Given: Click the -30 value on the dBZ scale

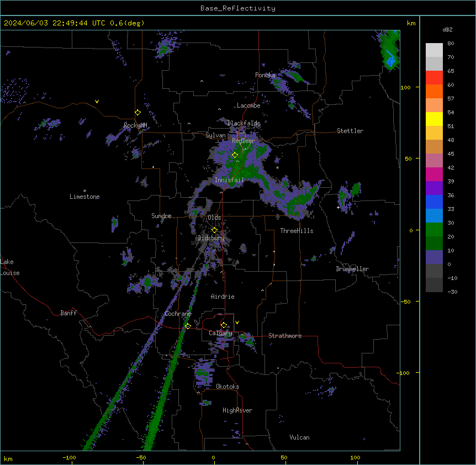Looking at the screenshot, I should point(452,292).
